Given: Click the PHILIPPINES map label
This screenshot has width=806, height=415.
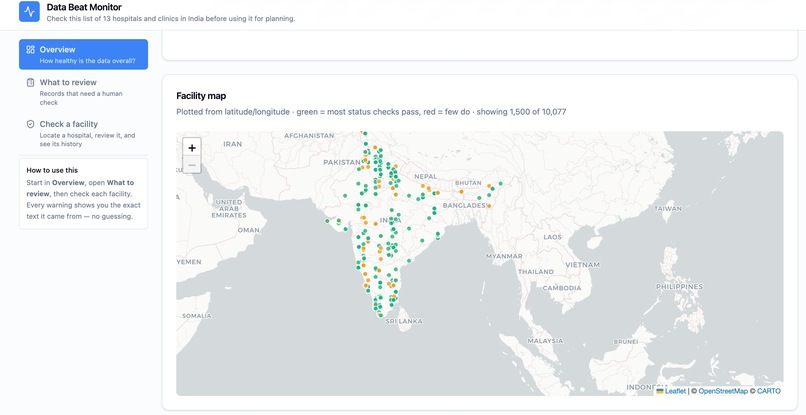Looking at the screenshot, I should 679,286.
